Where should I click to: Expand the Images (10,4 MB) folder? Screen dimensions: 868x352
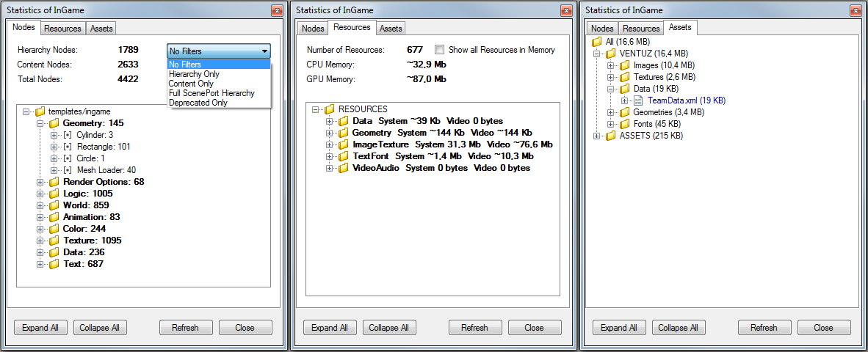click(610, 65)
